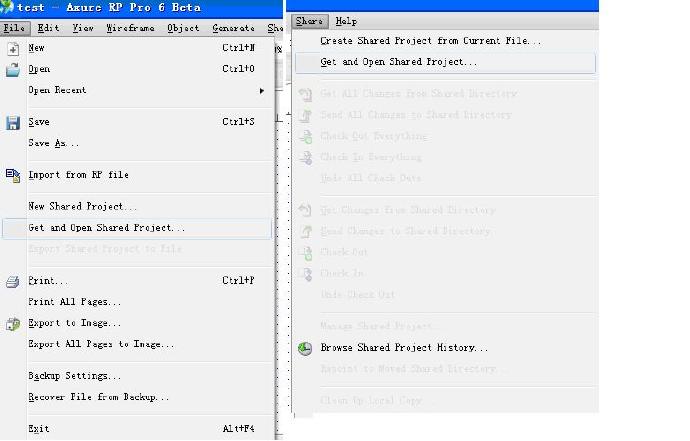Click Repoint to Moved Shared Directory...
690x441 pixels.
(412, 369)
